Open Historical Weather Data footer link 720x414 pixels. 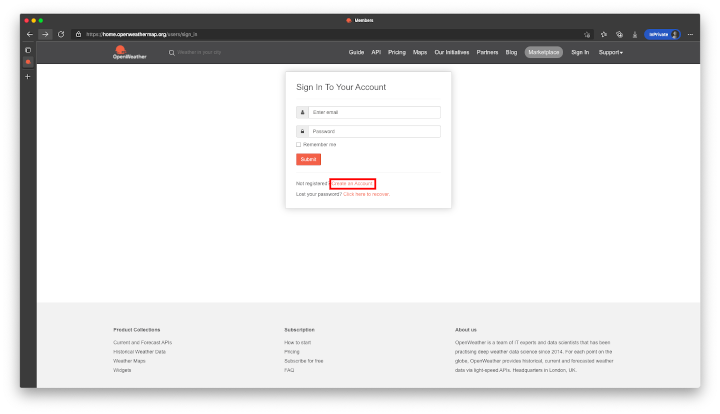(139, 352)
